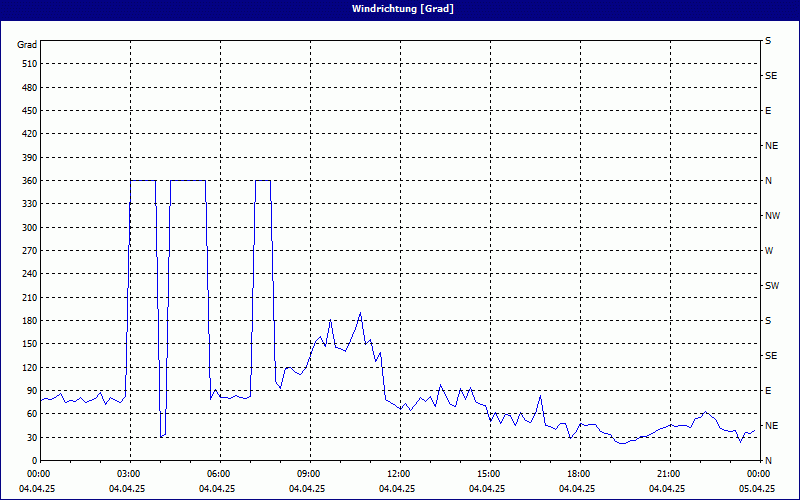The height and width of the screenshot is (500, 800).
Task: Select the 30 y-axis value
Action: [32, 438]
